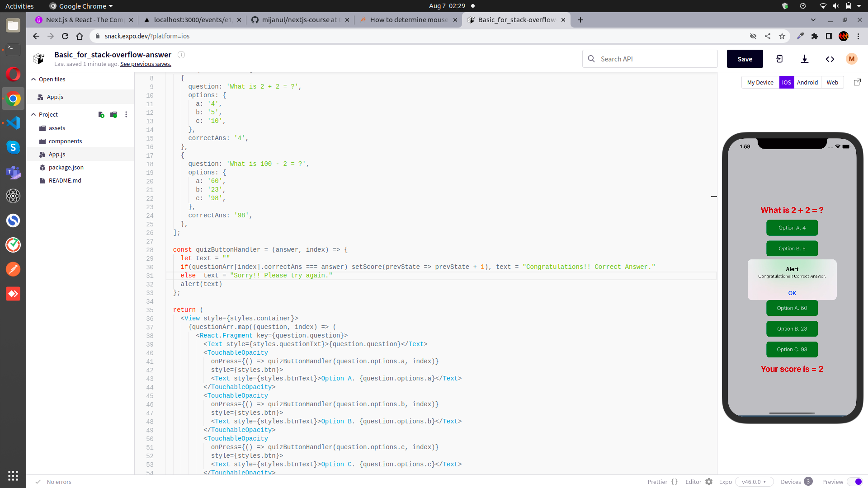Open Google Chrome app menu in top bar
868x488 pixels.
(81, 6)
